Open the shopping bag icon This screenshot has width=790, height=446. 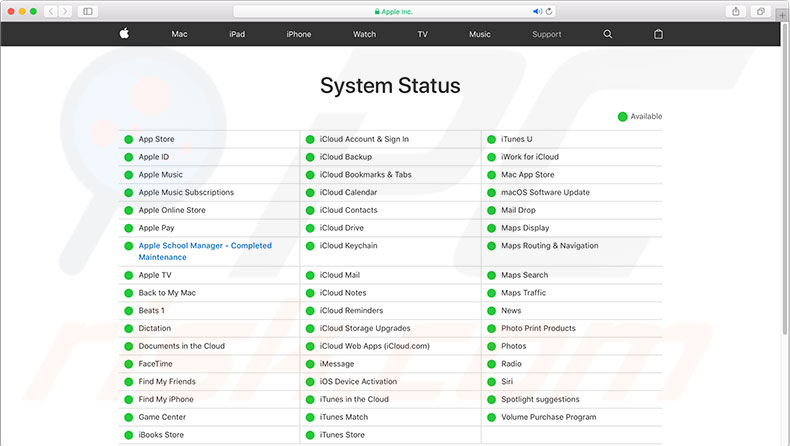click(x=658, y=34)
